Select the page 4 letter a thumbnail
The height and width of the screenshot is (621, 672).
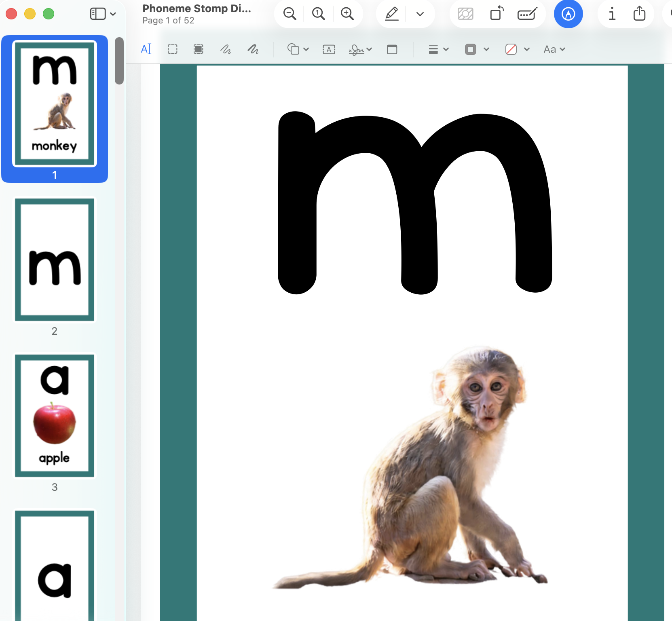click(55, 566)
